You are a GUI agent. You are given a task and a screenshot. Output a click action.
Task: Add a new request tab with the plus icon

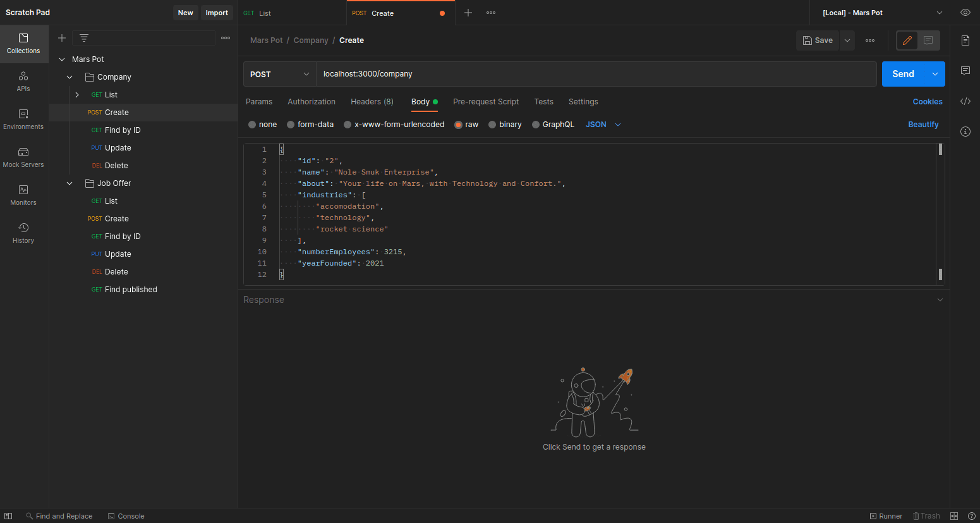pyautogui.click(x=468, y=13)
